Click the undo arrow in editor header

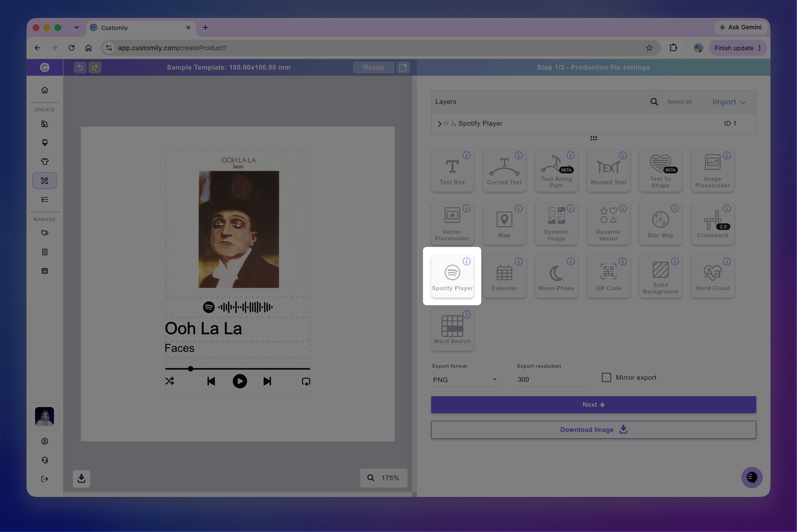pos(80,67)
